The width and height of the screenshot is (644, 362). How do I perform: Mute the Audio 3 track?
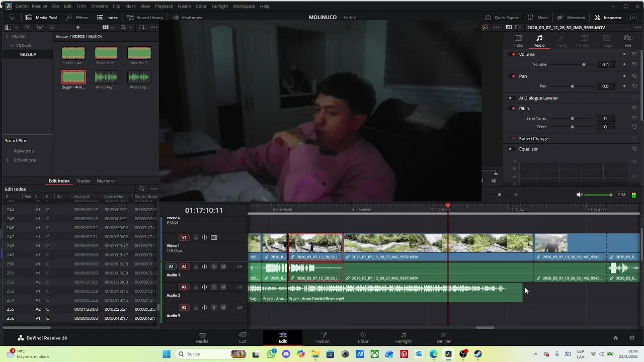(x=223, y=307)
